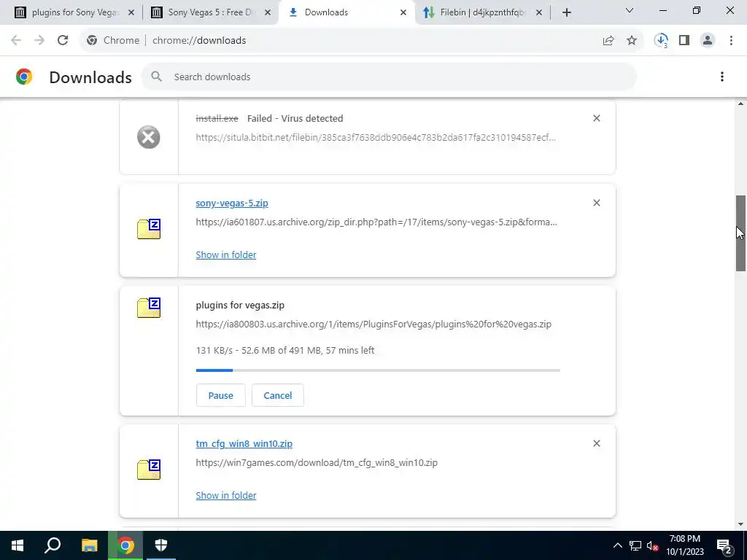Show sony-vegas-5.zip in folder
Screen dimensions: 747x560
click(226, 254)
